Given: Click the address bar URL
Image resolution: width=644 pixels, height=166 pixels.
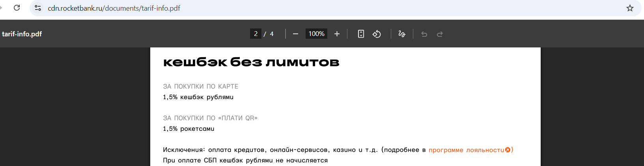Looking at the screenshot, I should click(114, 8).
